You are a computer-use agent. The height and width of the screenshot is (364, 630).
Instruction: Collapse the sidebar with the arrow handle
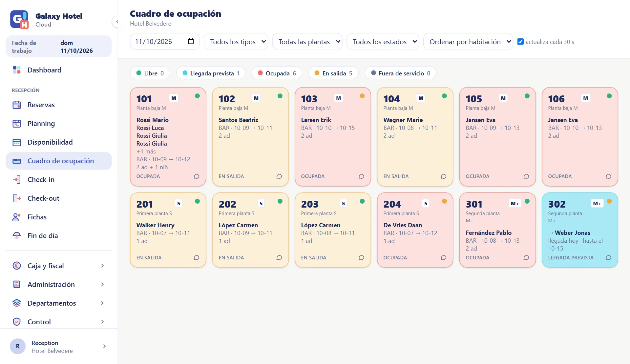116,22
